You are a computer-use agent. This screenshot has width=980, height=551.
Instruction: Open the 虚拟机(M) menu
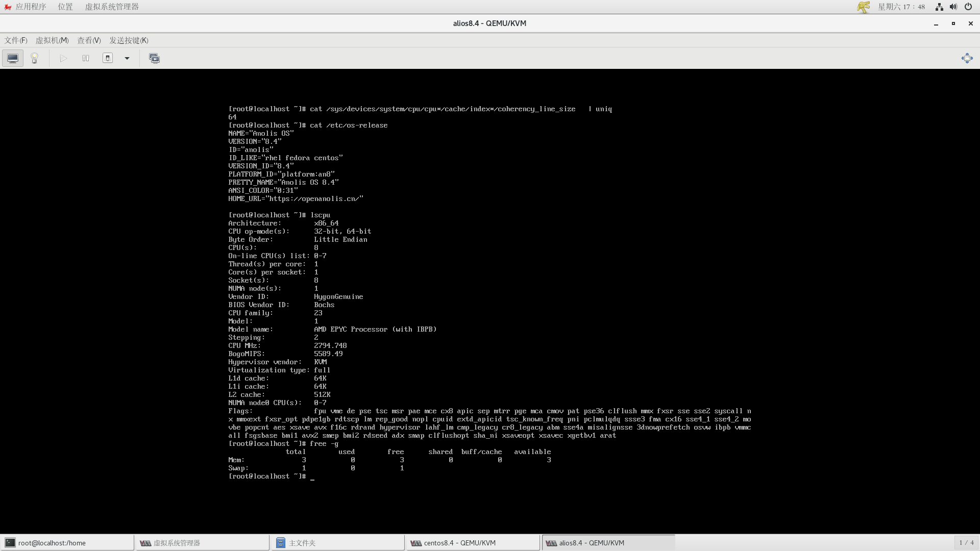click(52, 40)
